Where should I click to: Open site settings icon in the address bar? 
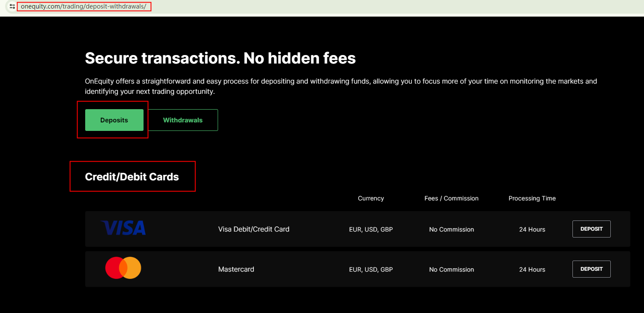pyautogui.click(x=11, y=6)
